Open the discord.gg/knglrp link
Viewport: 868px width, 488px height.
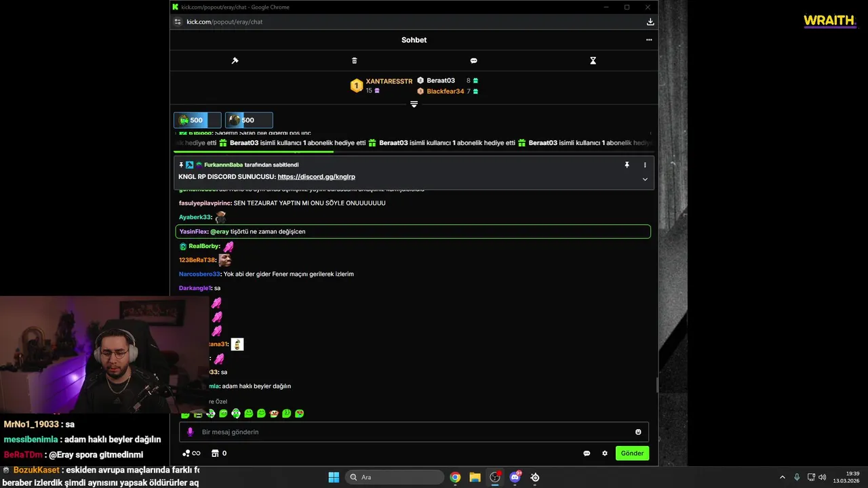point(316,177)
